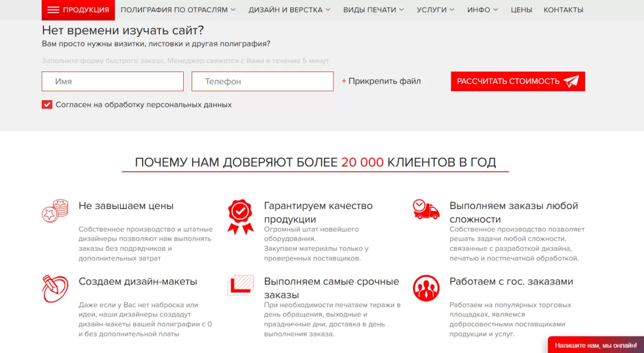This screenshot has height=353, width=644.
Task: Expand Полиграфия по отраслям dropdown menu
Action: (x=178, y=10)
